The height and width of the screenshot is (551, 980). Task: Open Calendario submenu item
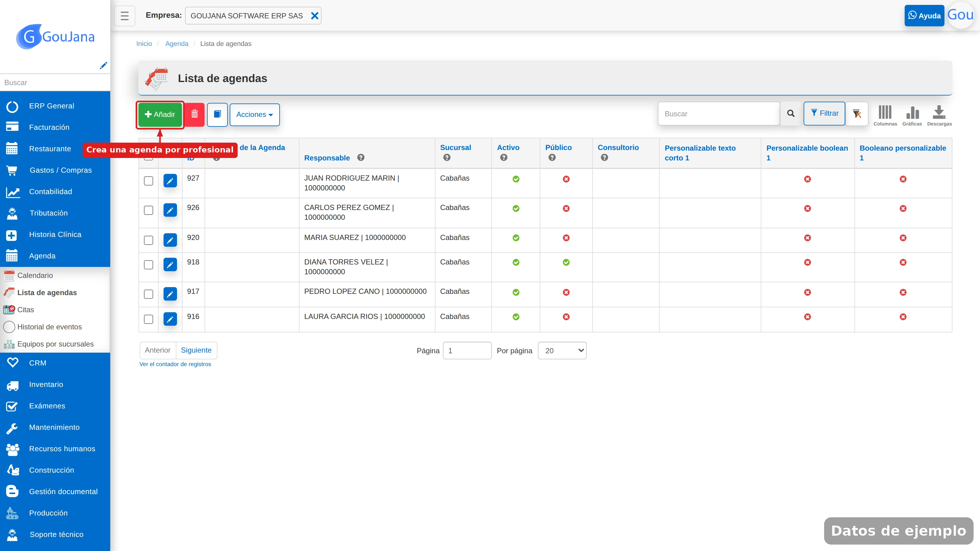point(55,275)
